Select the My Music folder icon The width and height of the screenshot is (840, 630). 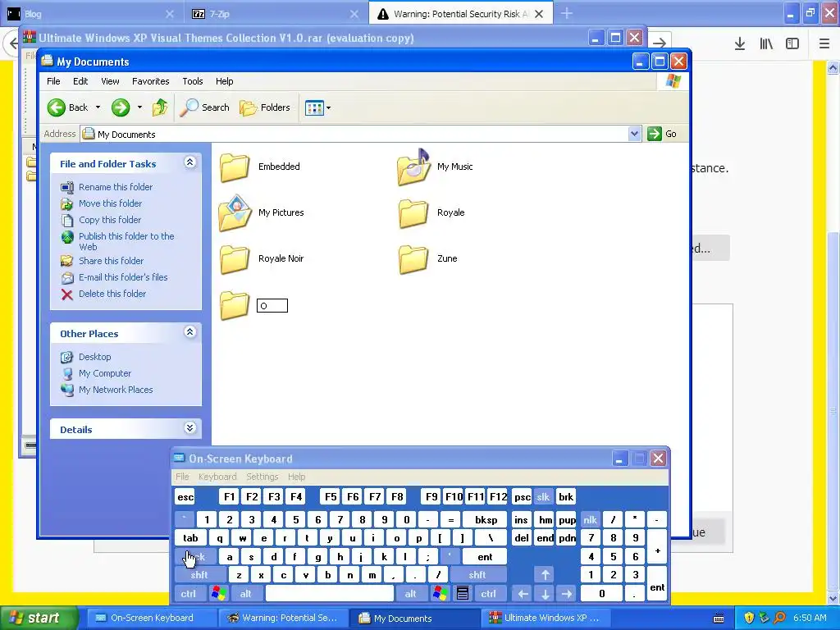413,167
